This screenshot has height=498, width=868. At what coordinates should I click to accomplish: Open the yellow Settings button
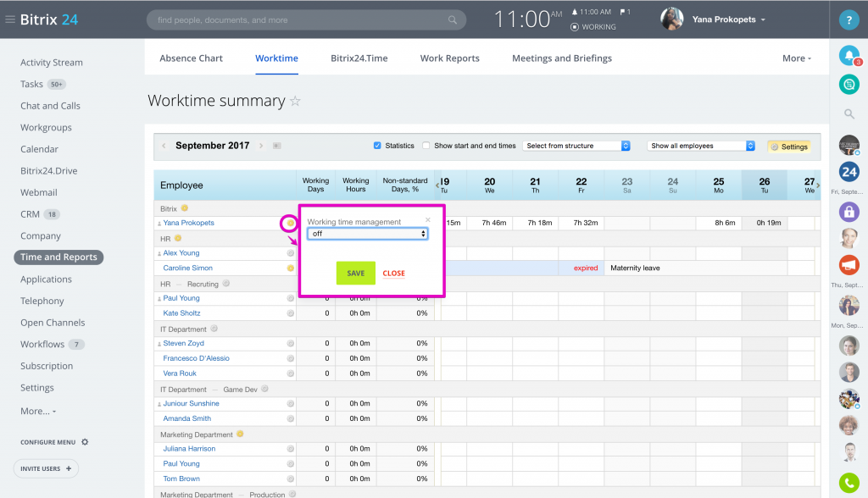(x=789, y=147)
